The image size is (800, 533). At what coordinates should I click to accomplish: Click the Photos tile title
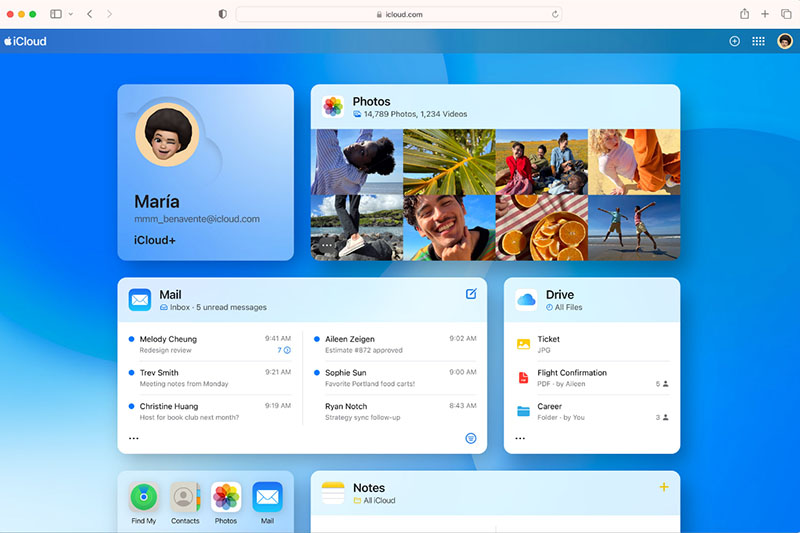point(371,101)
